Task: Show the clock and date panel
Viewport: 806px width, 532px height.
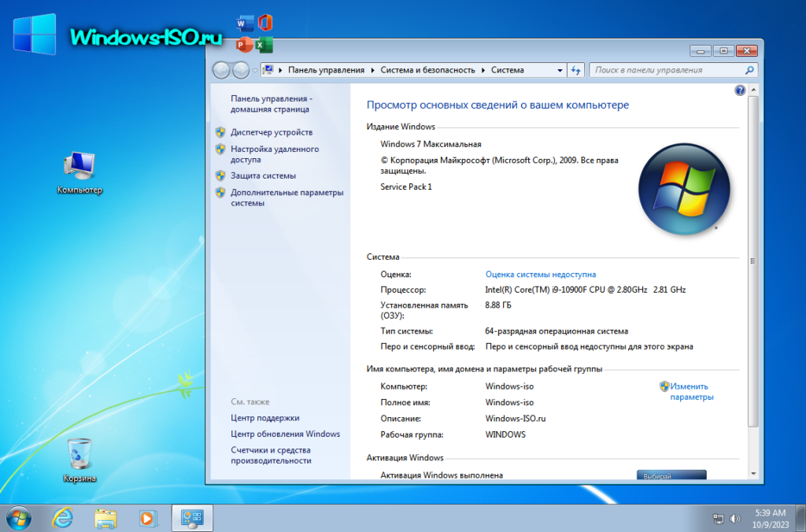Action: click(770, 519)
